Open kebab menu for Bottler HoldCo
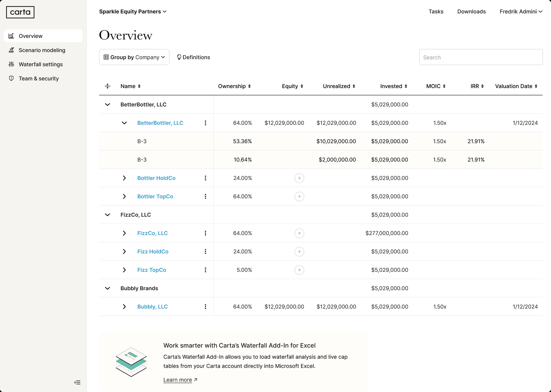This screenshot has height=392, width=551. click(205, 178)
